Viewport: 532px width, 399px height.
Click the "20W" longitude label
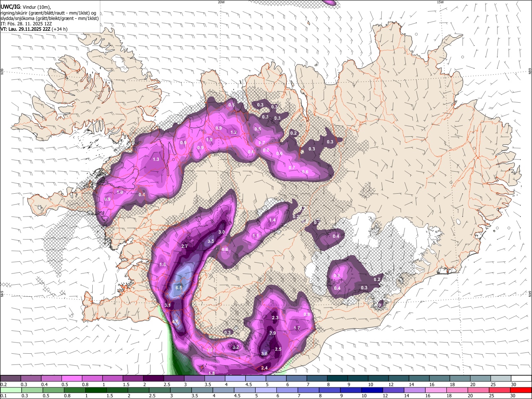pos(221,2)
